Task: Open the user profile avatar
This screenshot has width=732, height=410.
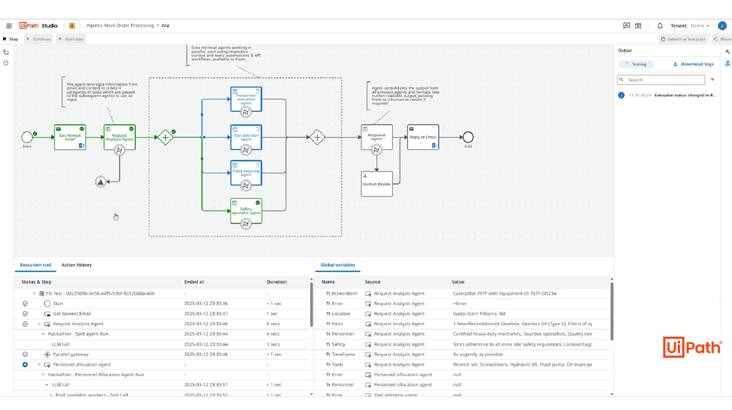Action: click(x=722, y=26)
